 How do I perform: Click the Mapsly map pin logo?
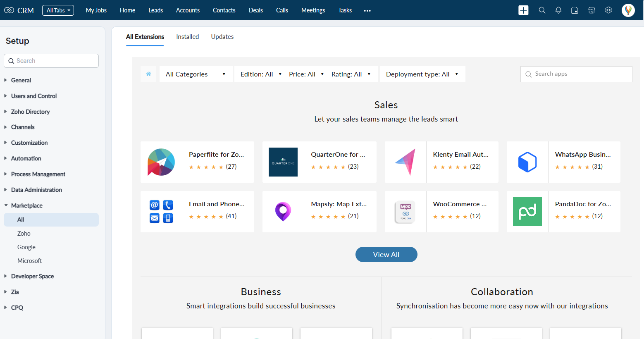(x=283, y=212)
